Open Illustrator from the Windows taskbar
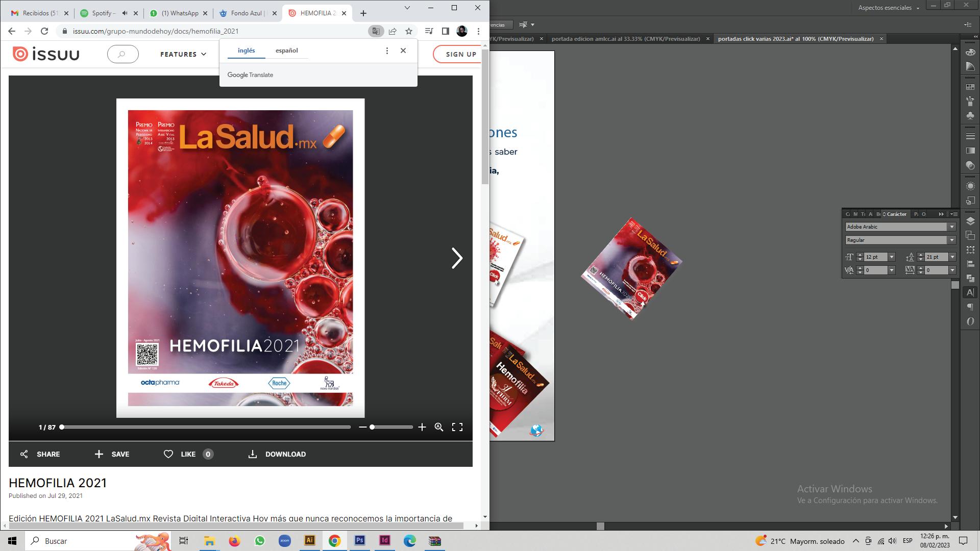 309,541
